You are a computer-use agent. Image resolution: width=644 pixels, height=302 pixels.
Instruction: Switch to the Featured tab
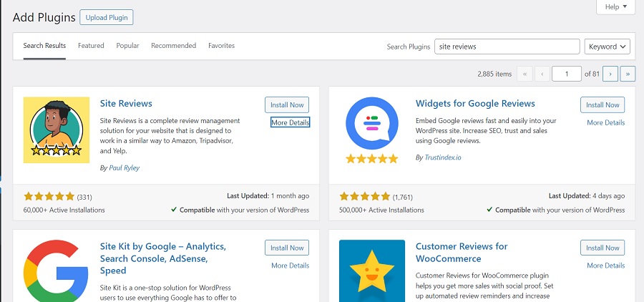tap(91, 46)
